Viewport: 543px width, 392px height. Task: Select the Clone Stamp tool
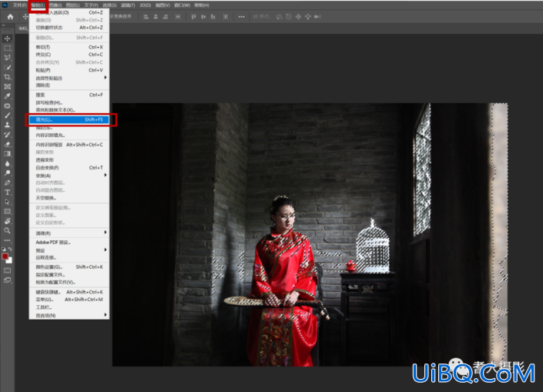[x=7, y=125]
